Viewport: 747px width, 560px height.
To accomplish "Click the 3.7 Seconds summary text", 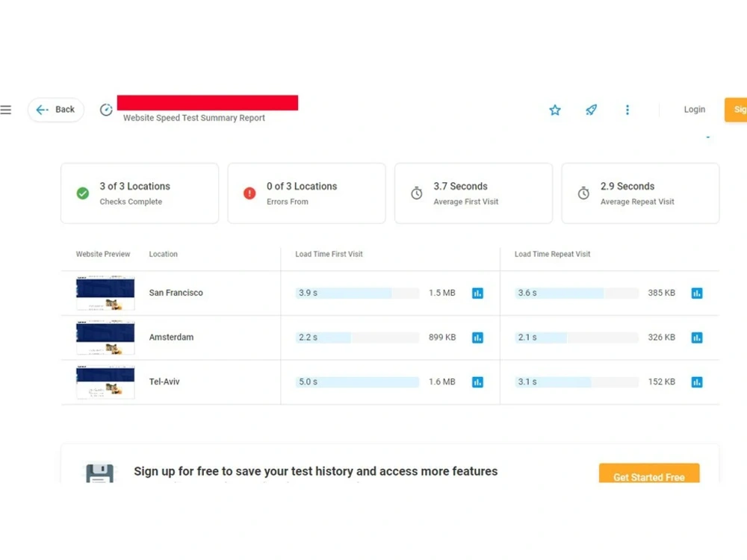I will pos(461,186).
